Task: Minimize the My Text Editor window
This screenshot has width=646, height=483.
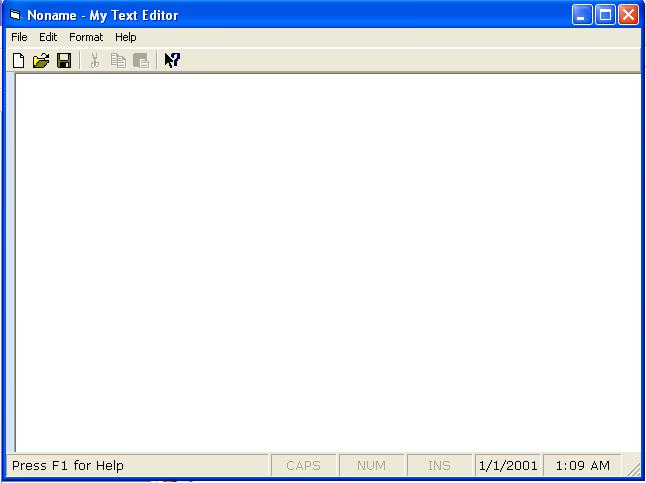Action: 582,15
